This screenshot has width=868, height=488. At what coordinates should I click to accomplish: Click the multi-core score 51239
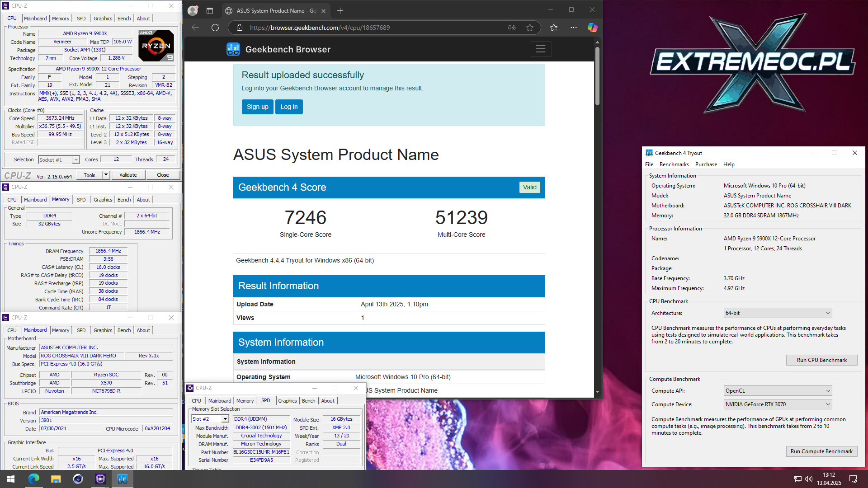pos(461,218)
